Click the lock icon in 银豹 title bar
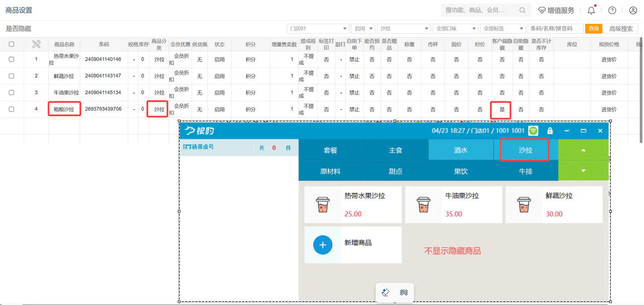The height and width of the screenshot is (305, 644). click(550, 130)
